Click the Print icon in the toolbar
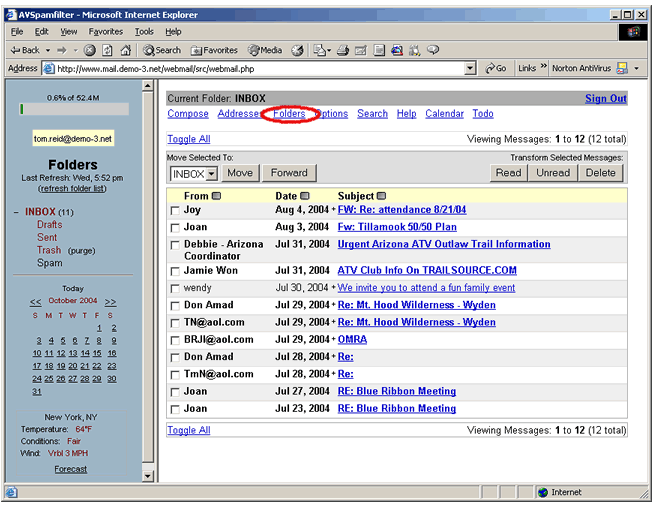Viewport: 657px width, 506px height. pos(343,50)
